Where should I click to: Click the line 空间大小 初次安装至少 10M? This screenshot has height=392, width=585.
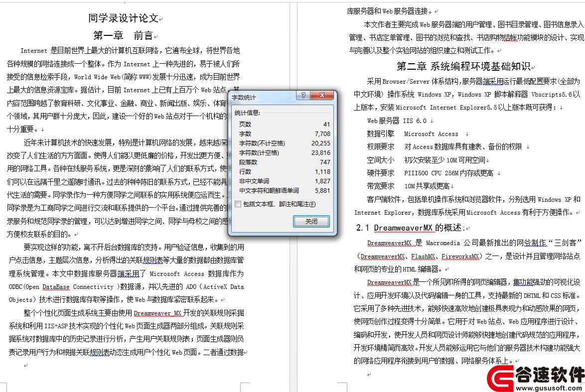click(x=426, y=160)
